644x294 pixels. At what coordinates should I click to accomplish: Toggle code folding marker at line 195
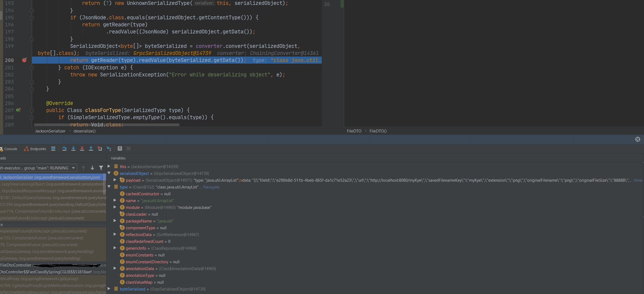coord(32,18)
